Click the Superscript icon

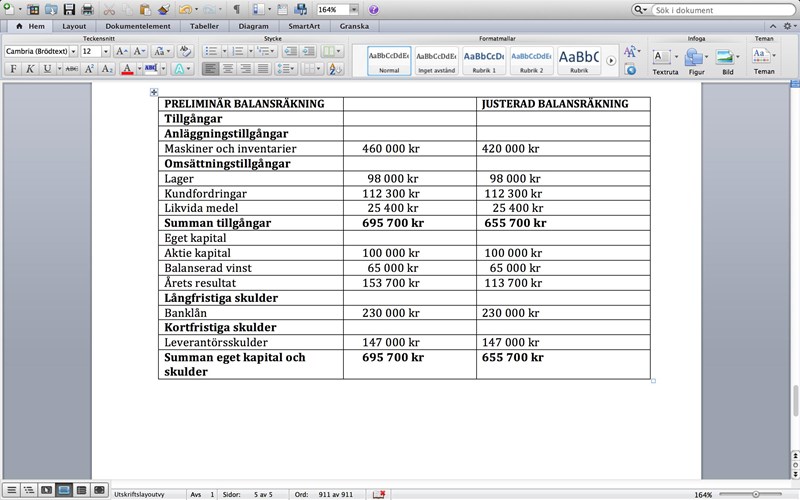88,69
